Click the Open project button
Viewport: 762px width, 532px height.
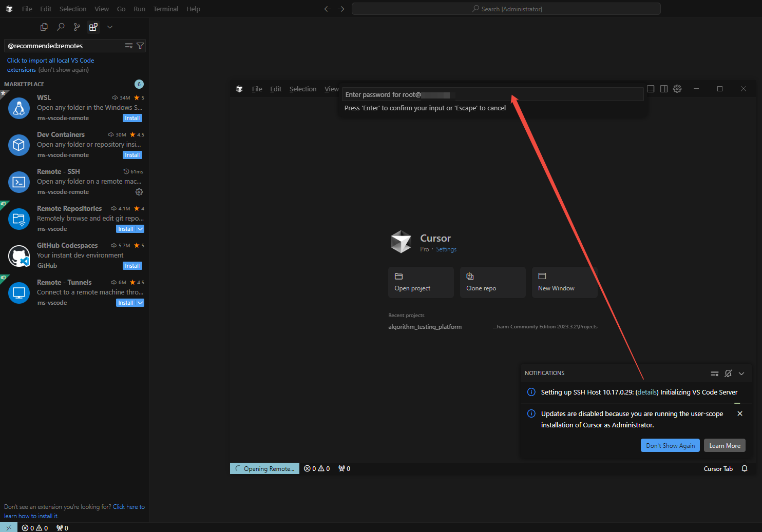point(421,282)
